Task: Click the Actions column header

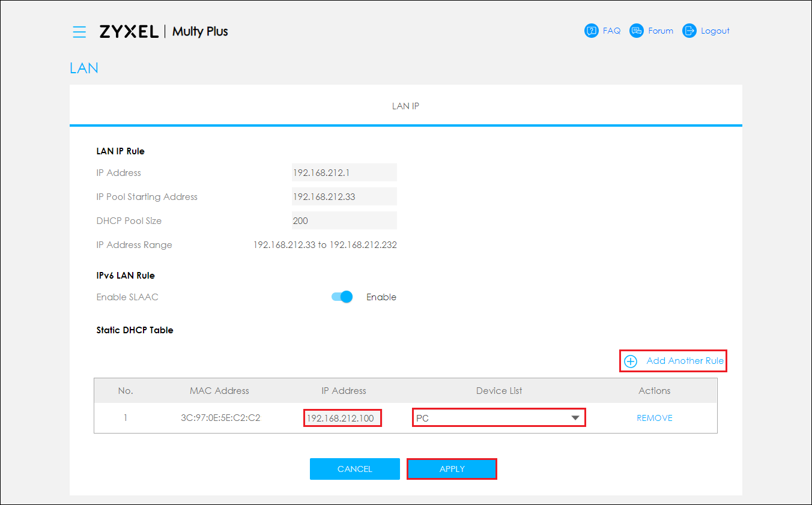Action: point(655,390)
